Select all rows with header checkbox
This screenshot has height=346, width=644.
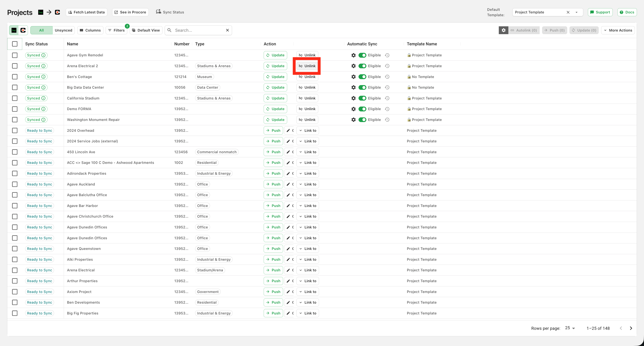click(x=15, y=44)
